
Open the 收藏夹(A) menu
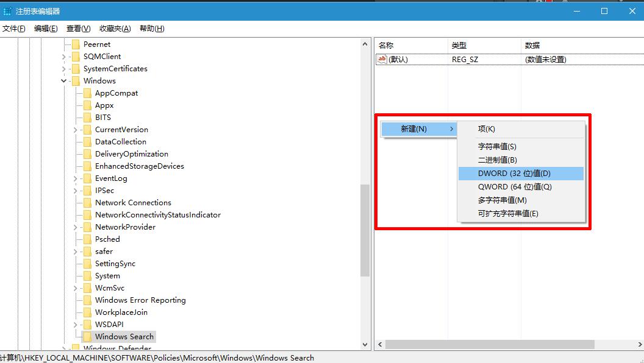pyautogui.click(x=115, y=29)
